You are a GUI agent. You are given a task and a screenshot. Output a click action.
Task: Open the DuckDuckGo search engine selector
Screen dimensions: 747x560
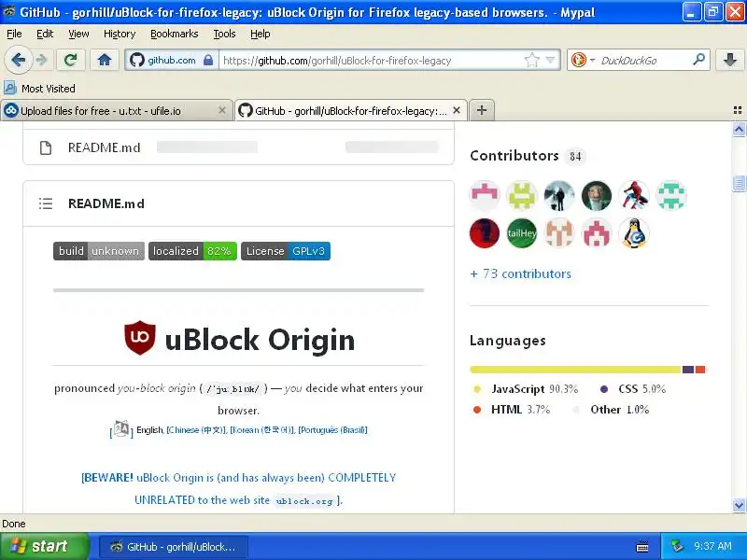[583, 60]
